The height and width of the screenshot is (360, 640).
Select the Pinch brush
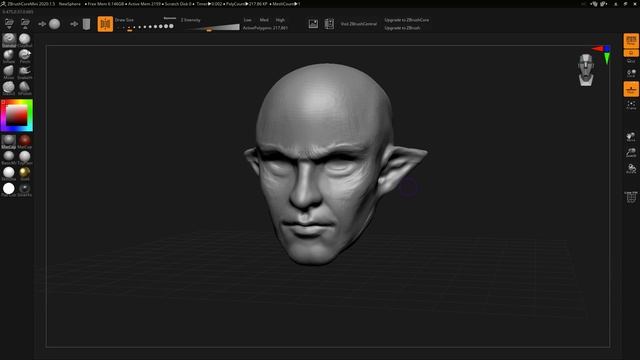24,56
